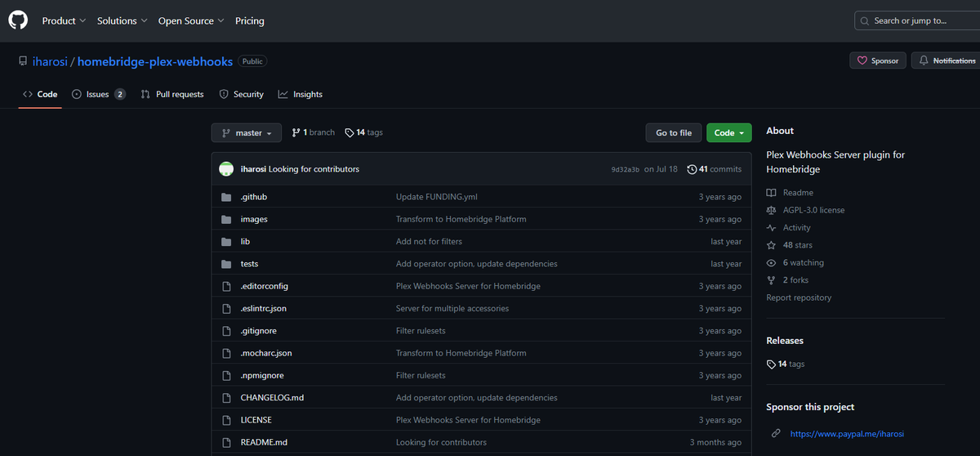
Task: Click the Sponsor button
Action: [878, 60]
